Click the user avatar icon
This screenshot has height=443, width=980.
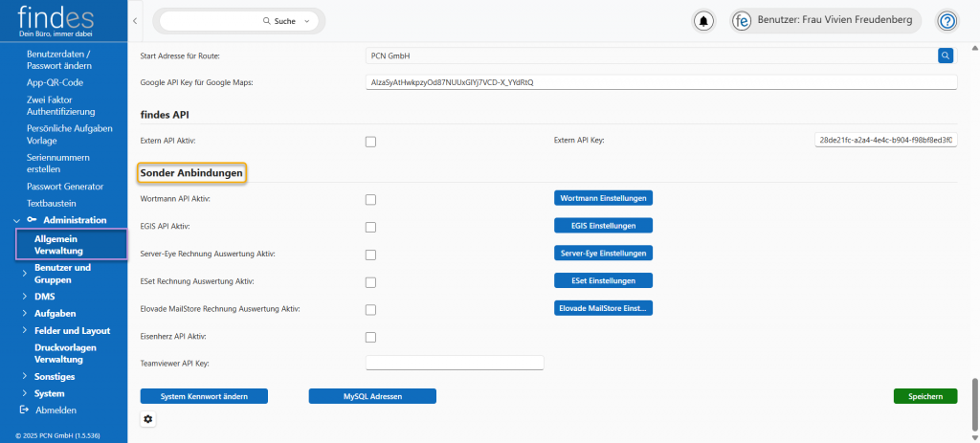(x=741, y=20)
